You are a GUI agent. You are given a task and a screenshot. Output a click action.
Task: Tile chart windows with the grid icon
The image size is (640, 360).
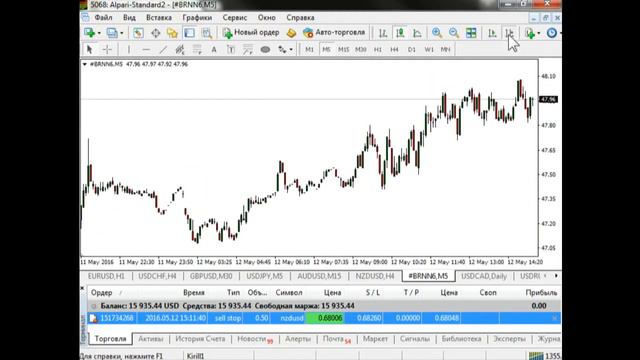pos(471,33)
